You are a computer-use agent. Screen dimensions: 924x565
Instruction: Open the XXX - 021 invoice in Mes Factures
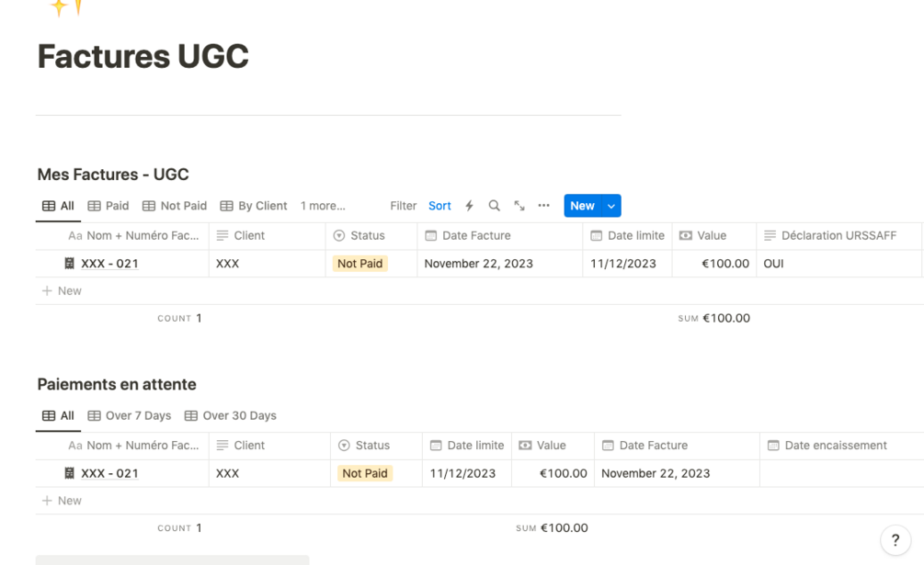109,264
